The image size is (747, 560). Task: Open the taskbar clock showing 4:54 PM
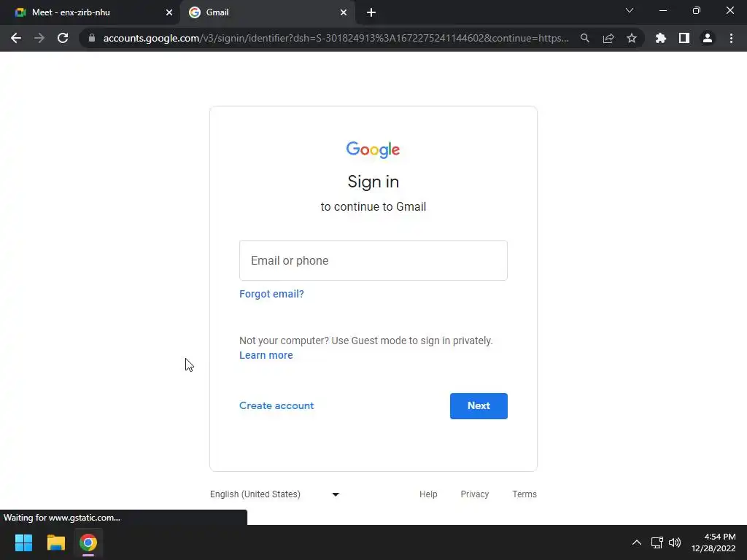(713, 542)
